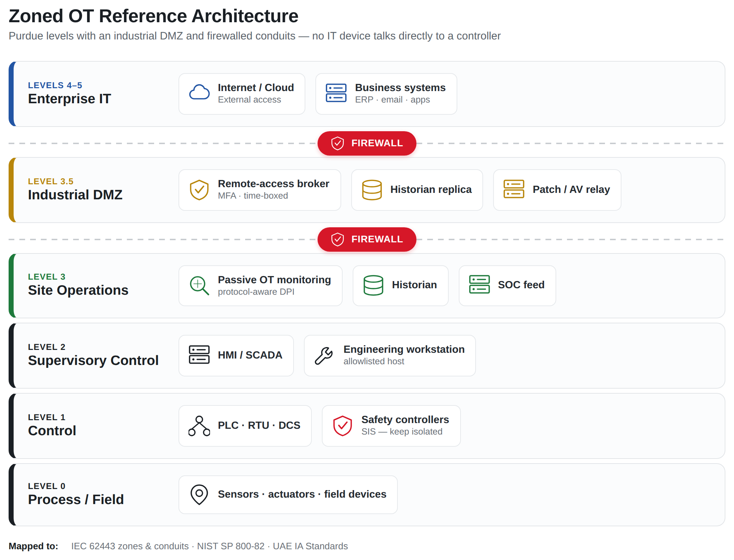The width and height of the screenshot is (734, 560).
Task: Click the server icon beside SOC feed
Action: pyautogui.click(x=480, y=285)
